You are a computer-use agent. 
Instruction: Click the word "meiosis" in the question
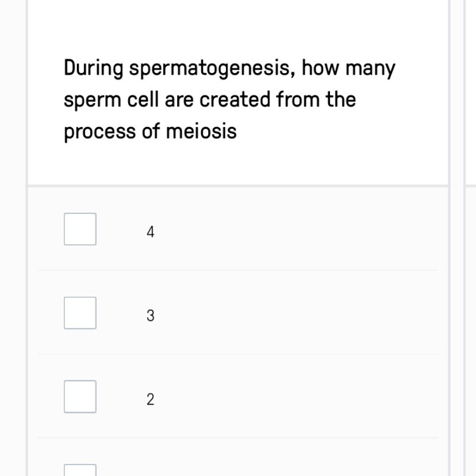coord(201,132)
